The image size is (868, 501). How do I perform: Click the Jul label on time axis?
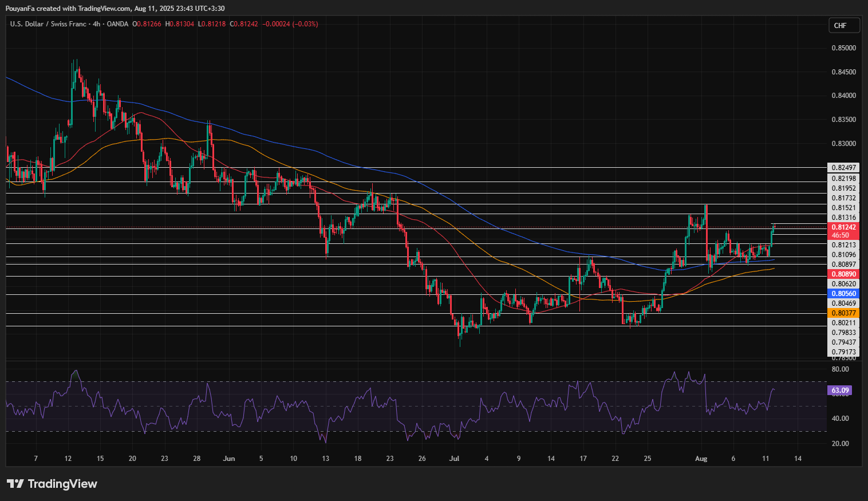click(455, 459)
